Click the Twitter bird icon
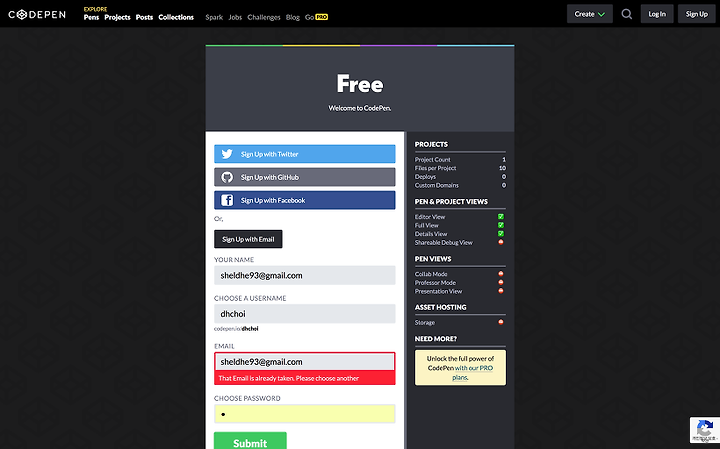 (227, 154)
